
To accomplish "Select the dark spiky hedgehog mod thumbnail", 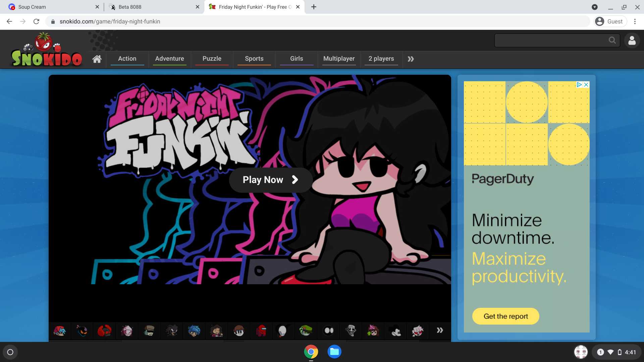I will 172,331.
